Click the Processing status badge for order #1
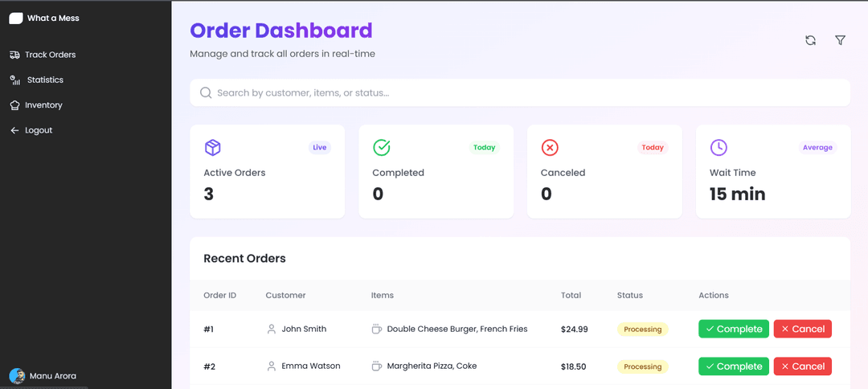Viewport: 868px width, 389px height. pyautogui.click(x=642, y=330)
